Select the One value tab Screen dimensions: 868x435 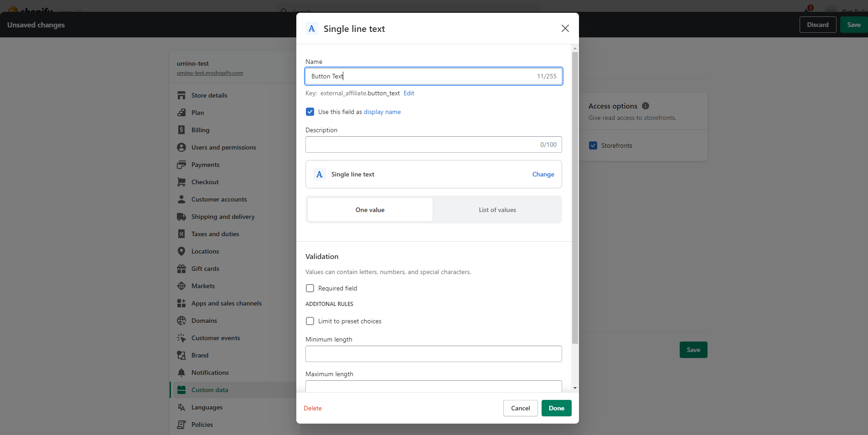click(x=370, y=210)
